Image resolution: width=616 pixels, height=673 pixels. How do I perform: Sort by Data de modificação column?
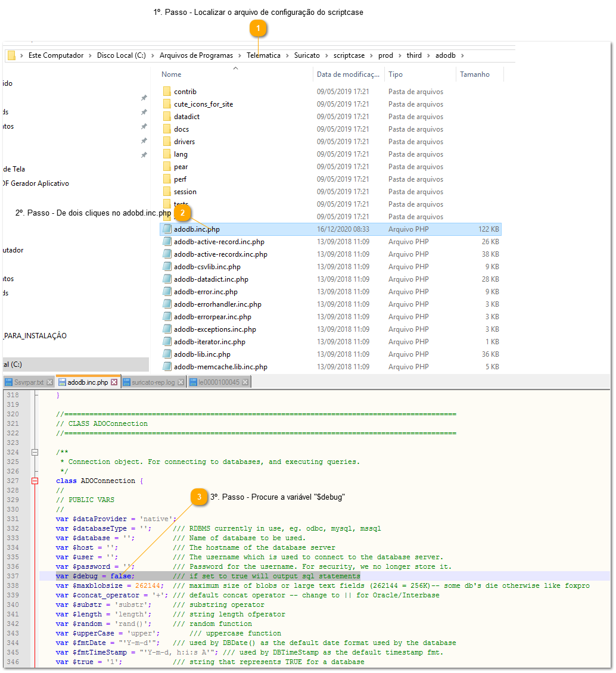348,74
